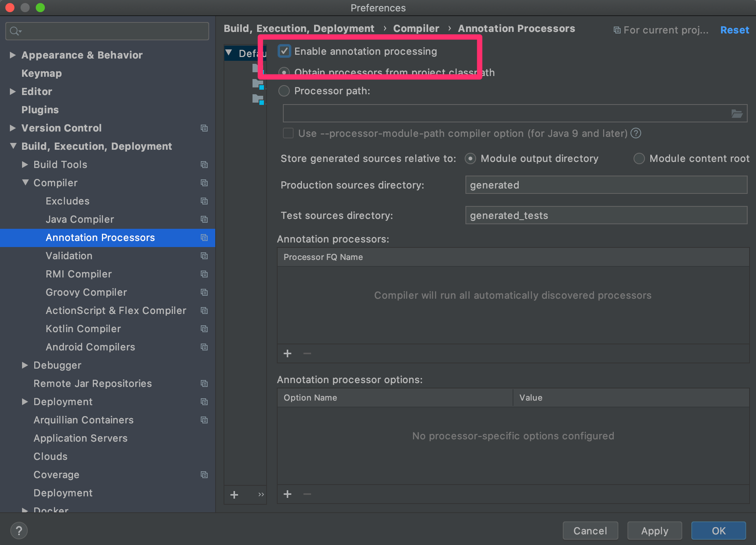The width and height of the screenshot is (756, 545).
Task: Click plus icon under processor options table
Action: [287, 494]
